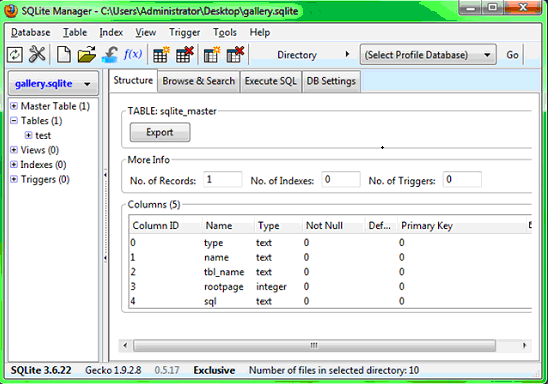Viewport: 548px width, 384px height.
Task: Click the open folder Connect Database icon
Action: point(87,55)
